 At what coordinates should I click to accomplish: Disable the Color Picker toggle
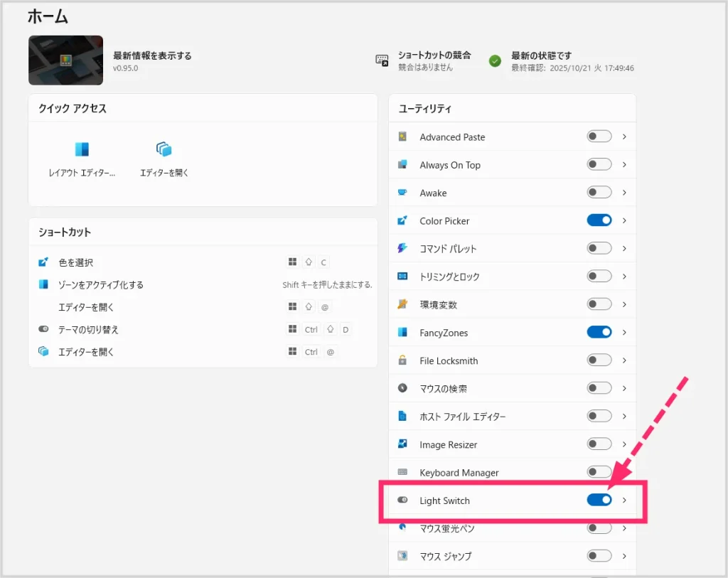[599, 220]
